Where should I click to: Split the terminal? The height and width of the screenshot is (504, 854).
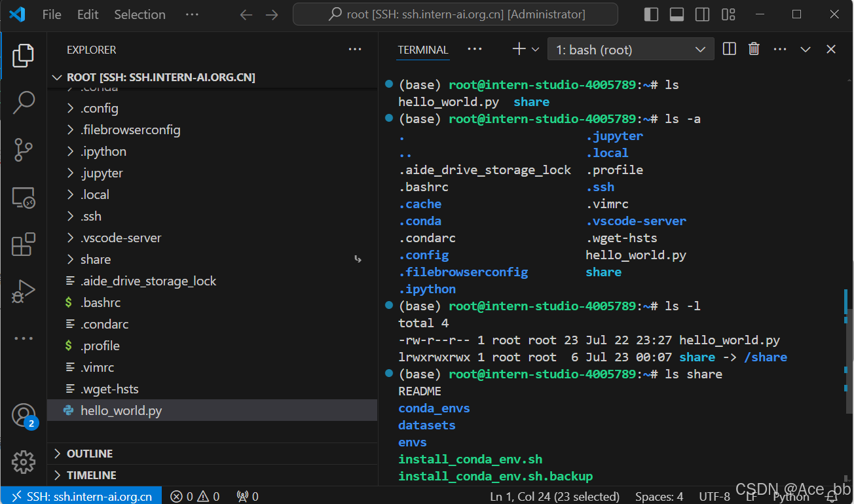(x=729, y=49)
